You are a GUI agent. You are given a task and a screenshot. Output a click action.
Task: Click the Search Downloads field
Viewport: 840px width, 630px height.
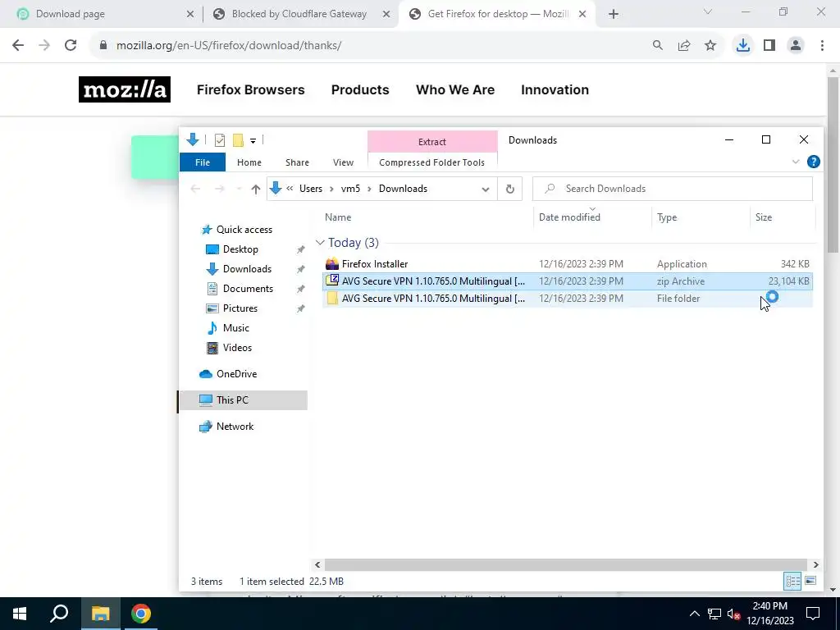pyautogui.click(x=673, y=189)
